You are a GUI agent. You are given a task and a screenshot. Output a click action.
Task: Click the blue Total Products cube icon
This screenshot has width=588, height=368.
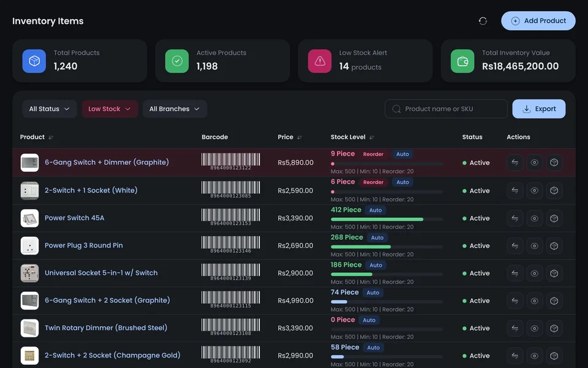click(x=34, y=61)
